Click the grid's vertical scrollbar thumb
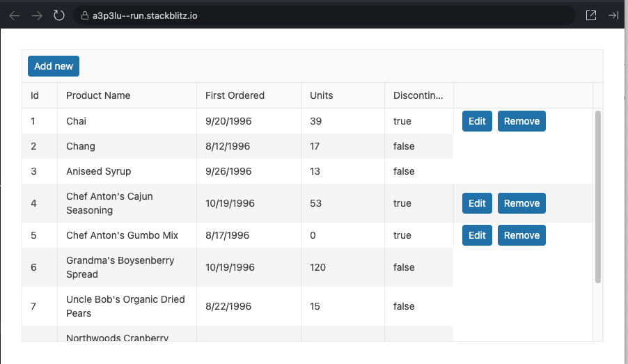Viewport: 628px width, 364px height. [597, 196]
